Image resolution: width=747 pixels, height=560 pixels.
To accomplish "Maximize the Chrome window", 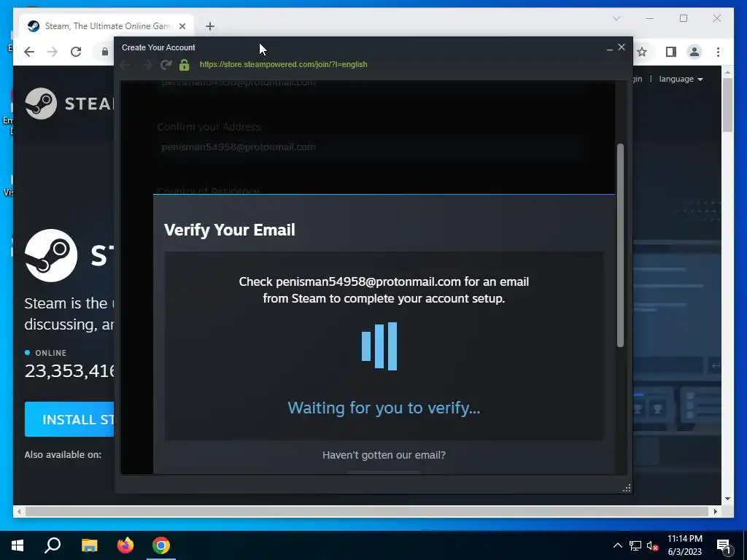I will click(683, 18).
